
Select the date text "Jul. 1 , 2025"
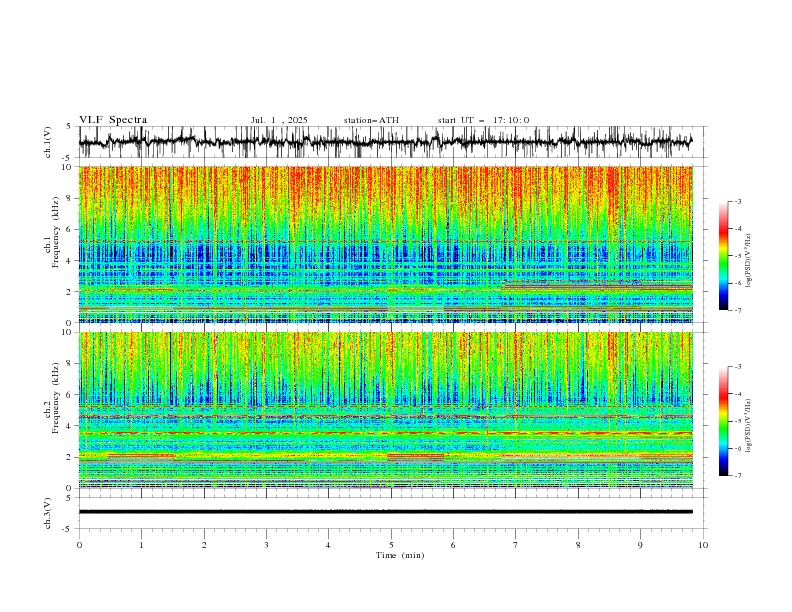(279, 120)
